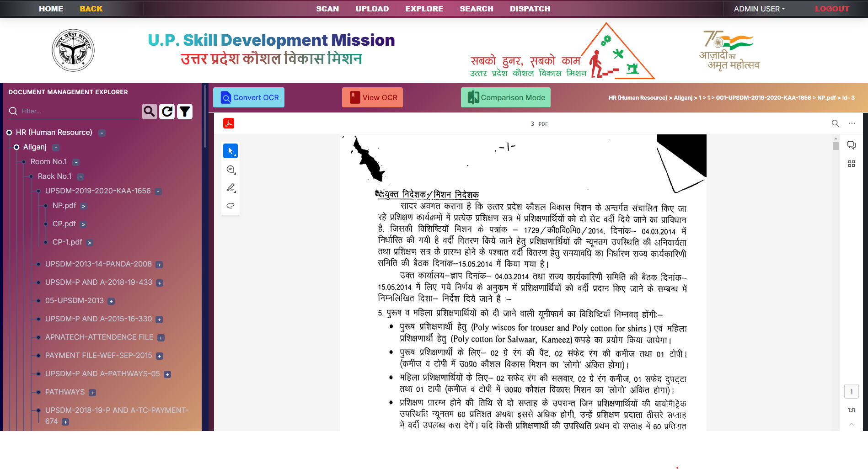Open the PDF viewer more options menu

click(x=852, y=123)
